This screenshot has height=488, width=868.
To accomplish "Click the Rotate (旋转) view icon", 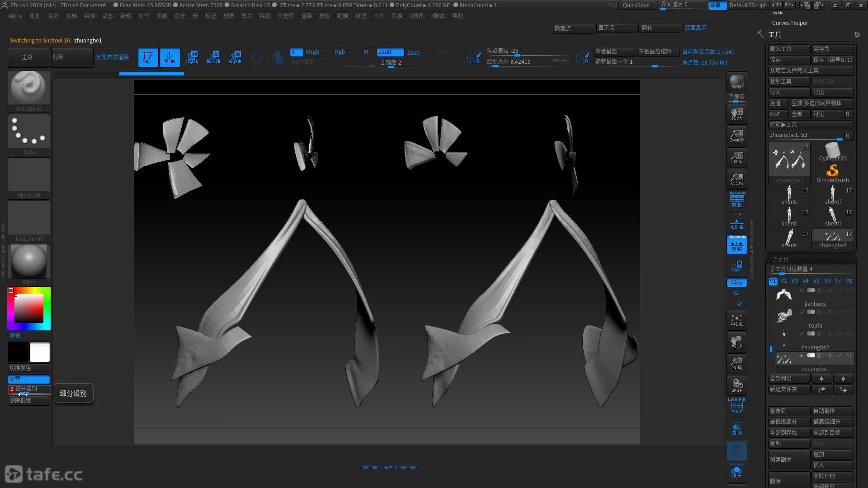I will pyautogui.click(x=736, y=385).
